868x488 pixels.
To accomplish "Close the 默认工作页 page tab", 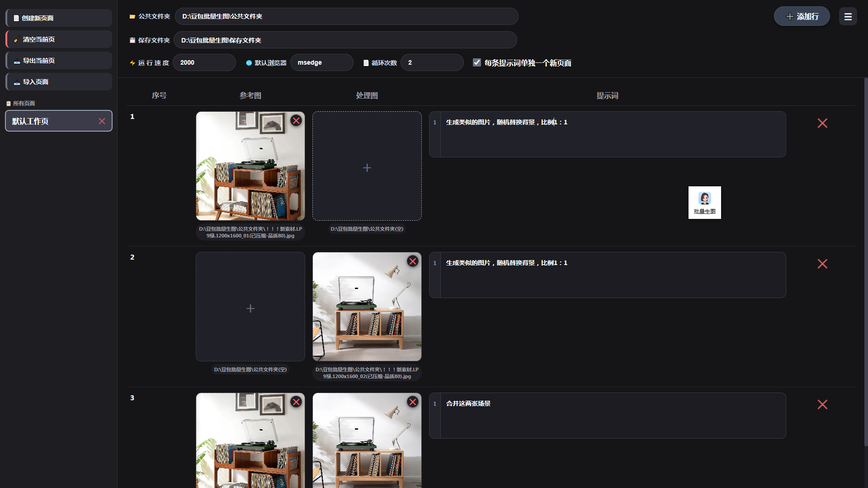I will coord(102,121).
